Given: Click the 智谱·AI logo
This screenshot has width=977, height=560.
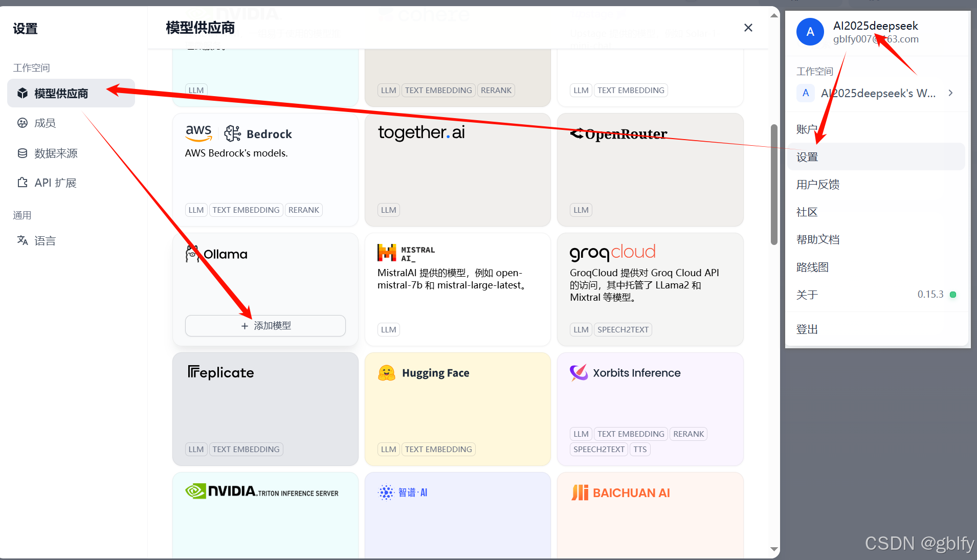Looking at the screenshot, I should click(403, 492).
